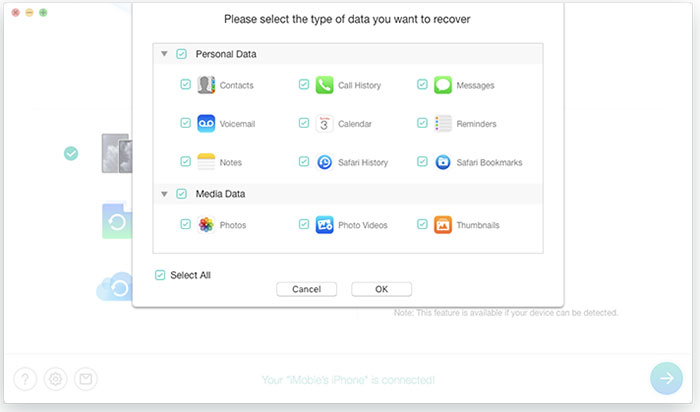700x412 pixels.
Task: Click the Safari History clock icon
Action: click(324, 162)
